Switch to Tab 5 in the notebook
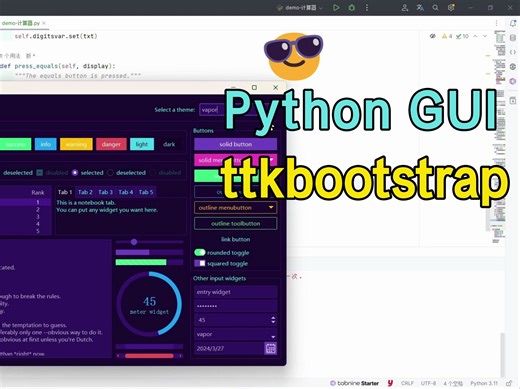The height and width of the screenshot is (389, 520). click(146, 192)
